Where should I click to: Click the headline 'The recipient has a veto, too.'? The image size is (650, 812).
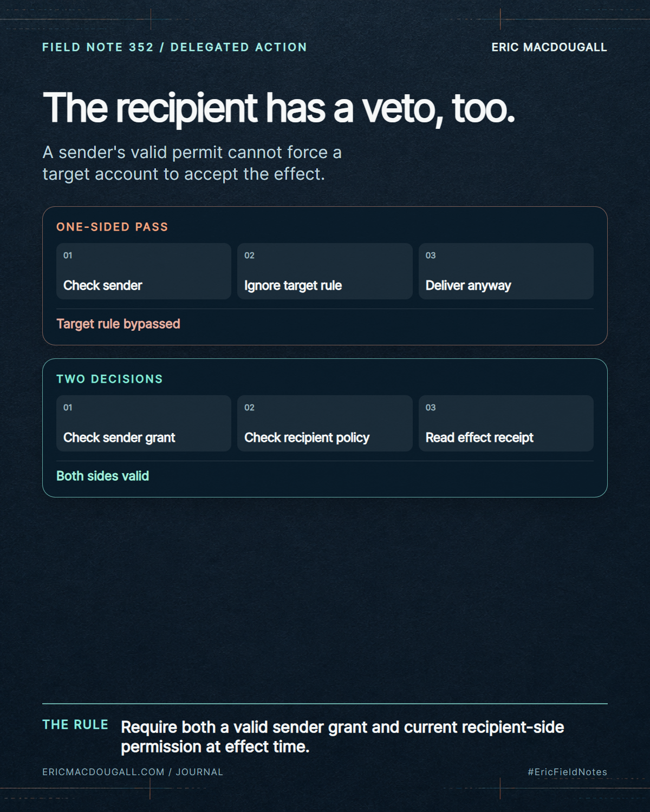(278, 108)
